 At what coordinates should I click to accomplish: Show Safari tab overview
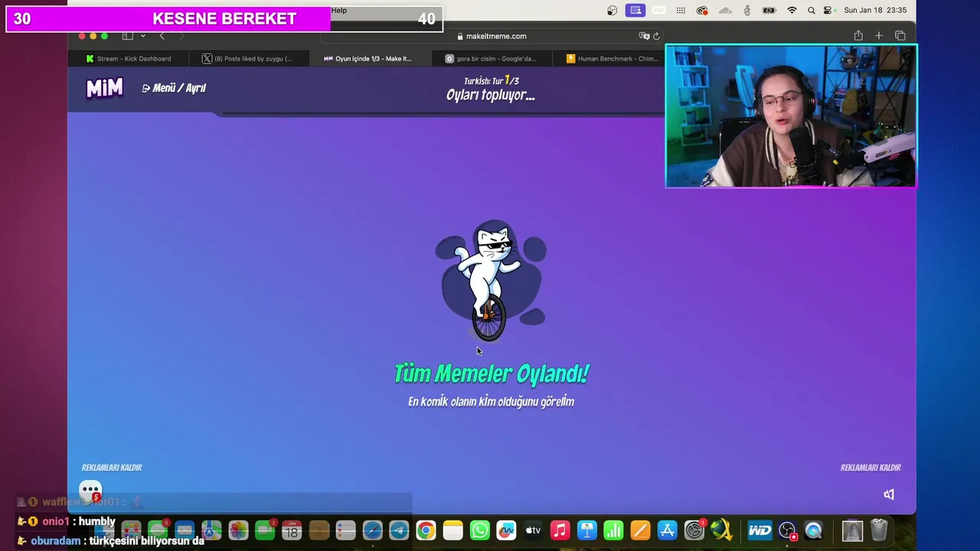[x=900, y=36]
